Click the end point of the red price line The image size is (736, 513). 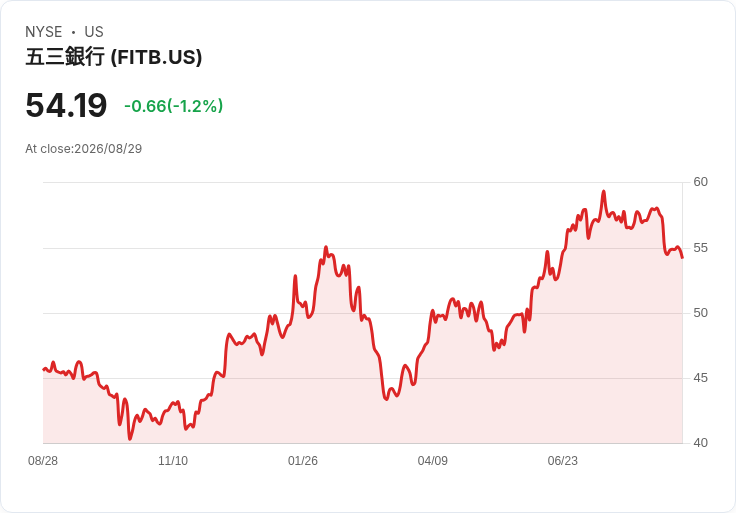click(682, 257)
